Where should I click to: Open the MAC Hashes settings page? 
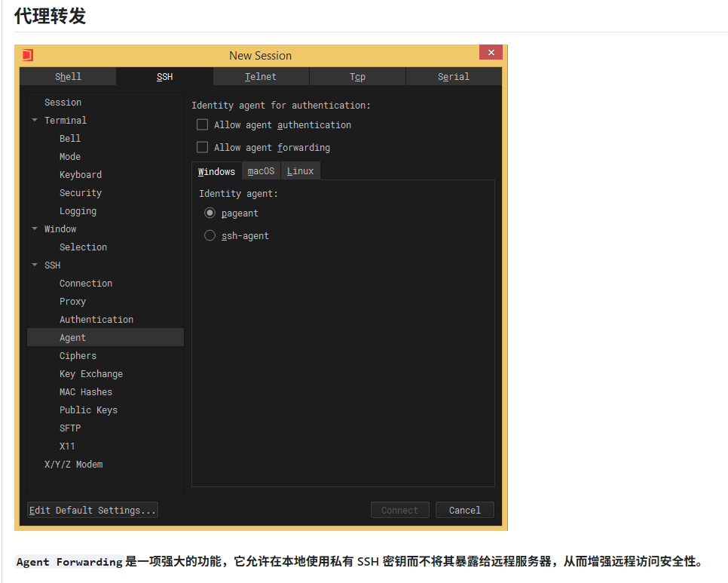[86, 392]
